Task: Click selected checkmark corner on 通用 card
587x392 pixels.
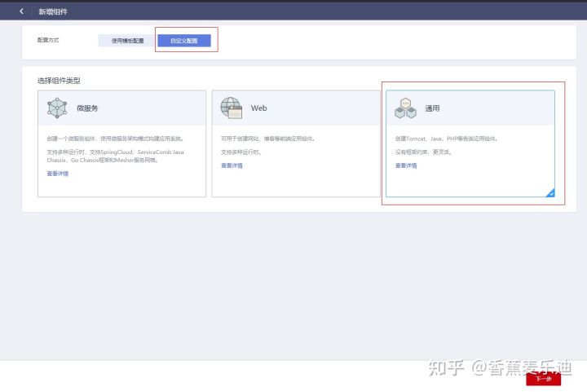Action: coord(550,193)
